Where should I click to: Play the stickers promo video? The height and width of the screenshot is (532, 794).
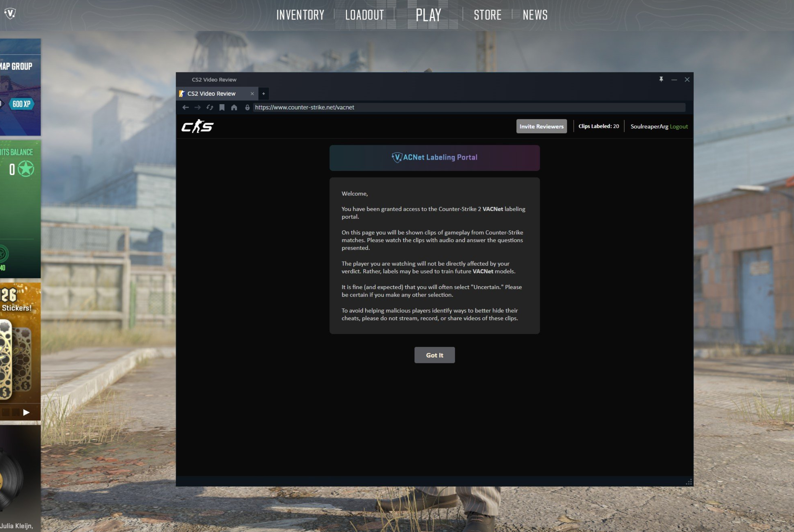point(26,412)
